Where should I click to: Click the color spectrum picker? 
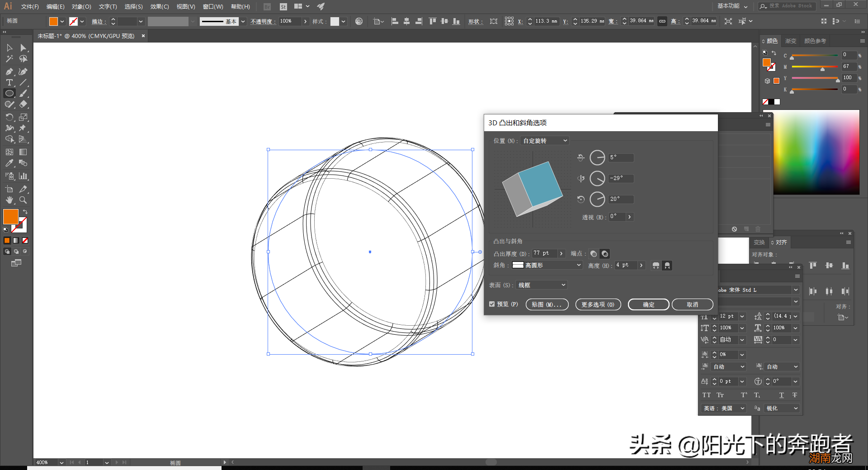(816, 152)
